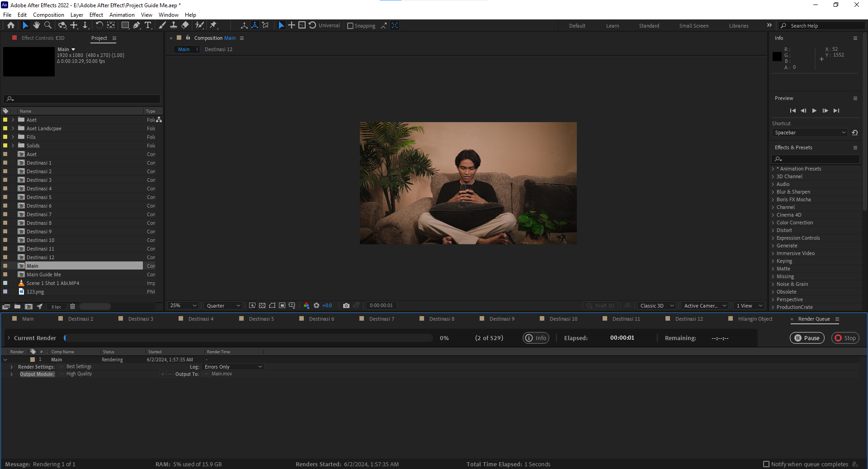
Task: Select the Horizontal Type tool
Action: [148, 25]
